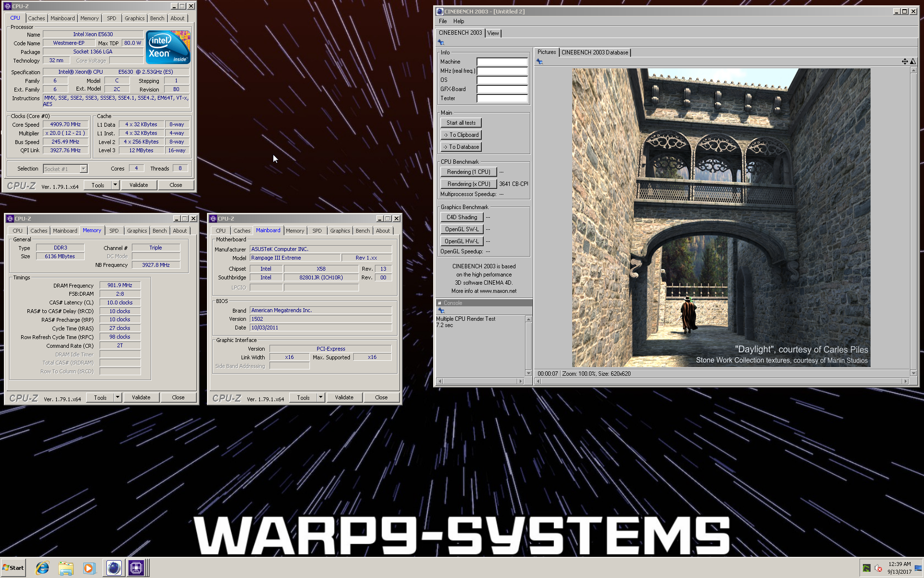Image resolution: width=924 pixels, height=578 pixels.
Task: Open system menu icon of CINEBENCH title bar
Action: (440, 11)
